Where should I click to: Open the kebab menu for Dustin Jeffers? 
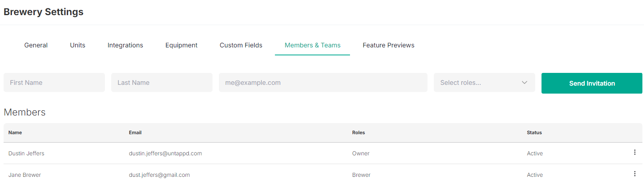(634, 153)
